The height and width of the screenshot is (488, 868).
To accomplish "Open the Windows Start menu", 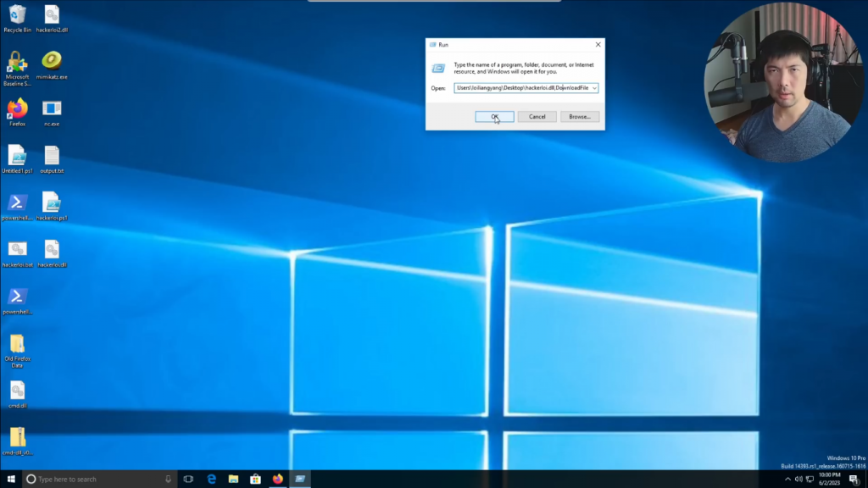I will (11, 479).
